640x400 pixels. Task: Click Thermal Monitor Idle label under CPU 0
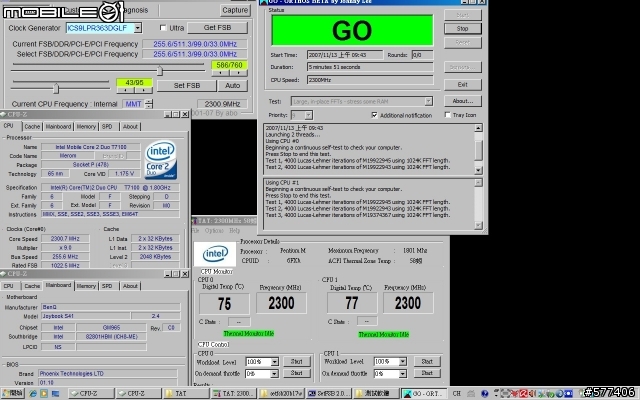point(249,334)
